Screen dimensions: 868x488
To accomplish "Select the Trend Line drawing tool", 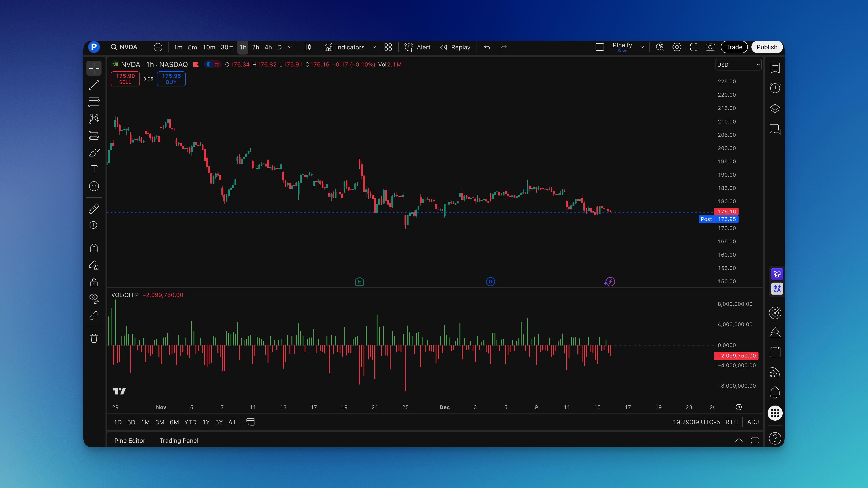I will [94, 85].
